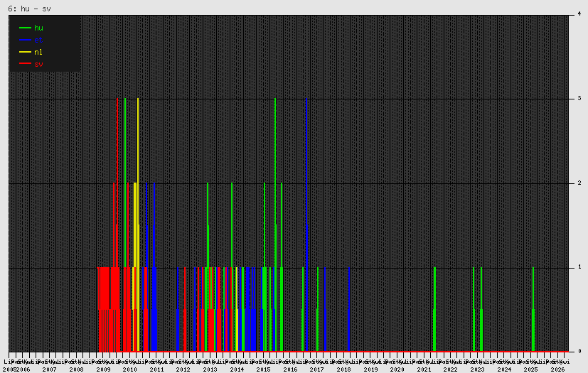Click the 2010 year label

point(130,369)
